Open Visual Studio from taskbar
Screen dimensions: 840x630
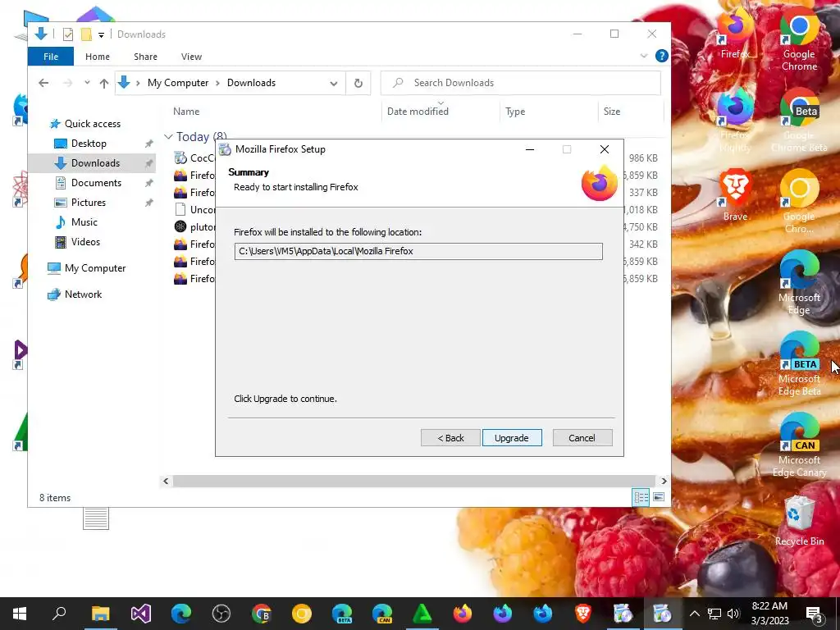click(x=141, y=614)
